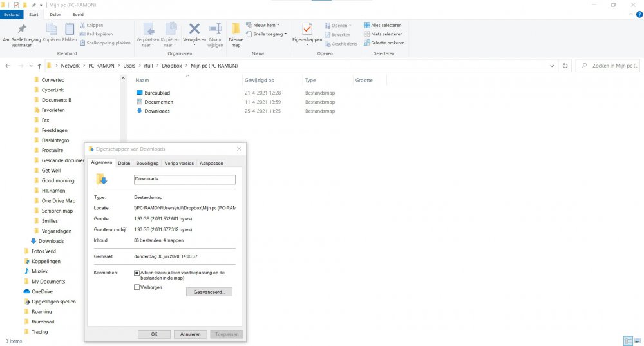Open the Eigenschappen properties icon in ribbon
644x346 pixels.
tap(307, 30)
